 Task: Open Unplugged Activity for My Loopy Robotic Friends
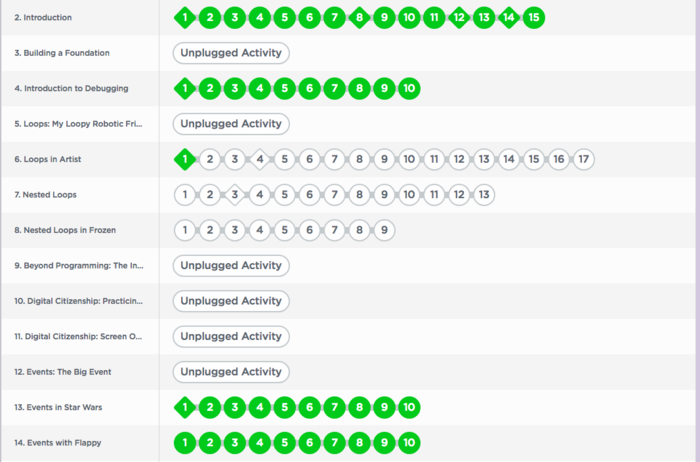pyautogui.click(x=231, y=124)
